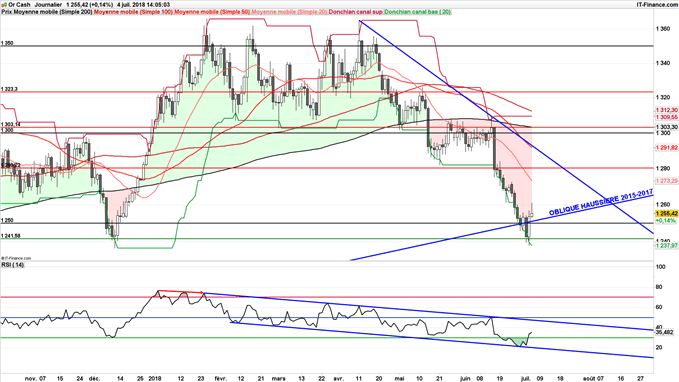Screen dimensions: 679x382
Task: Click the 1 312,30 moving average price tag
Action: 666,110
